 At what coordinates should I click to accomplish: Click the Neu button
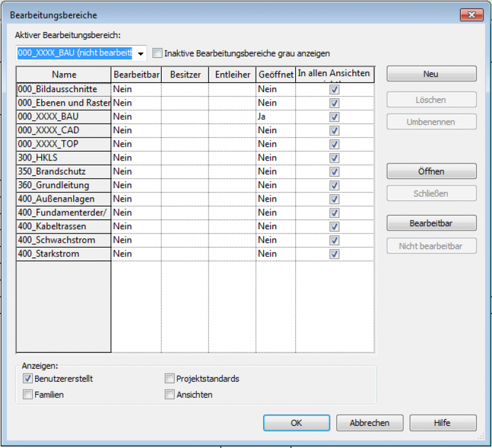[x=431, y=74]
